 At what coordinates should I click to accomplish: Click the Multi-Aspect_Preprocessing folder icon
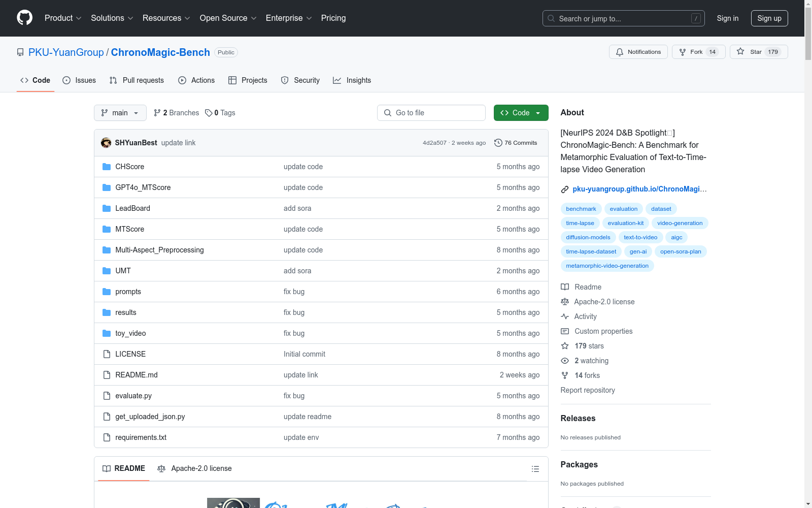[107, 250]
